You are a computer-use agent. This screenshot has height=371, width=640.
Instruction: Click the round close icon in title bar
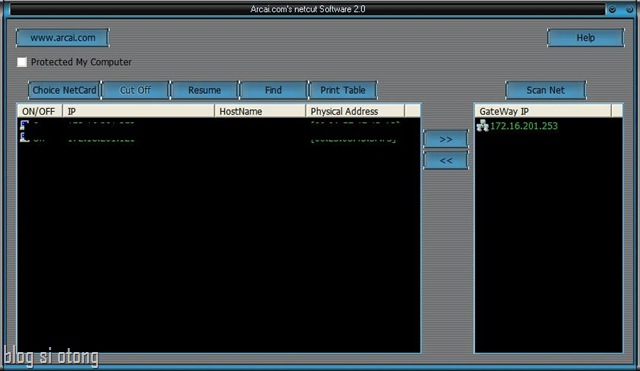(x=629, y=9)
